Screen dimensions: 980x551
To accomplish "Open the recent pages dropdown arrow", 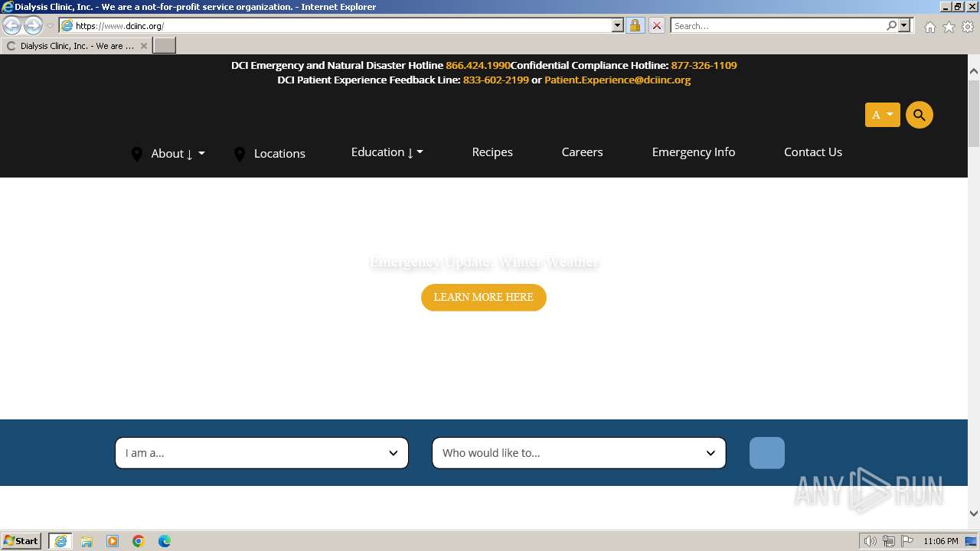I will [50, 25].
